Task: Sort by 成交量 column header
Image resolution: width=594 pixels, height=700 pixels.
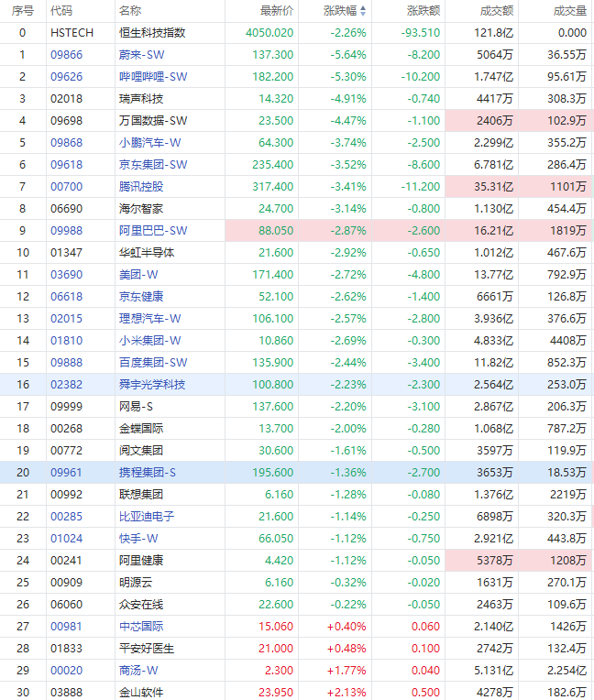Action: coord(570,11)
